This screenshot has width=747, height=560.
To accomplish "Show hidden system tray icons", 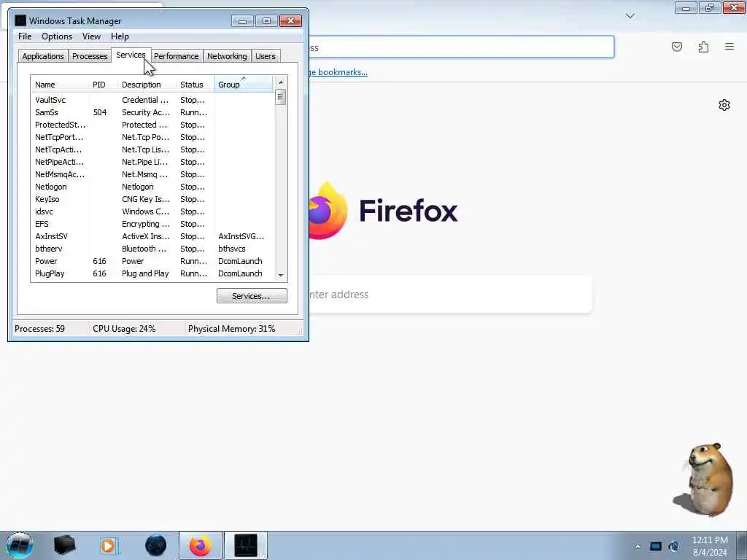I will [638, 546].
